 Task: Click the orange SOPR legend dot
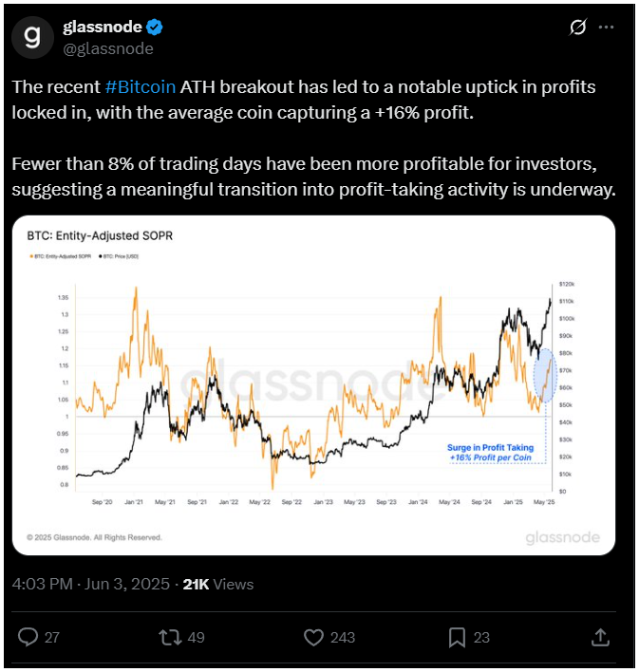click(x=31, y=256)
